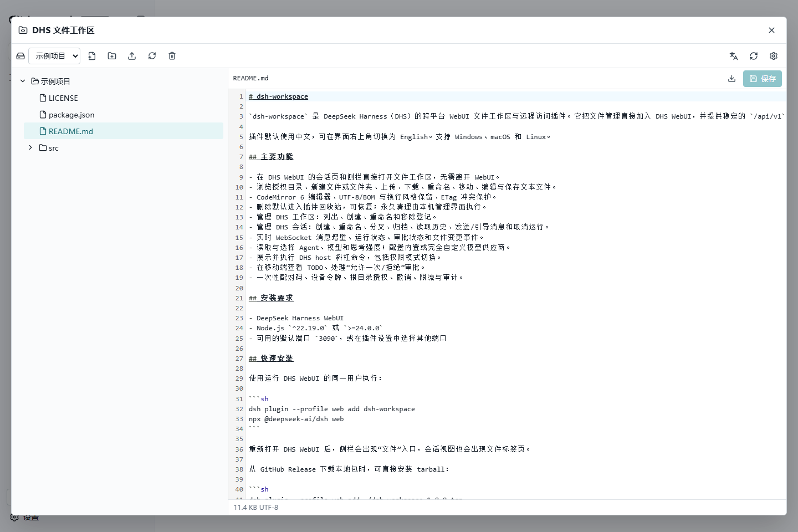Open the 示例项目 workspace dropdown
Screen dimensions: 798x532
pos(54,56)
